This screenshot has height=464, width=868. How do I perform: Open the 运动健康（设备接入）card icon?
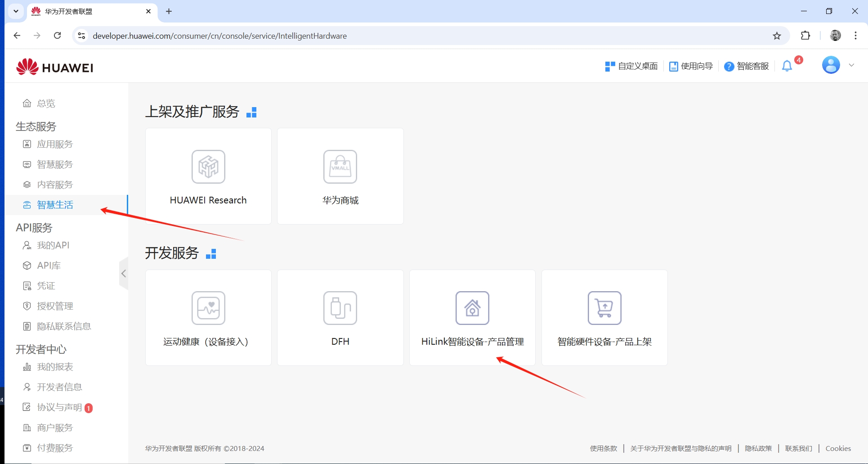click(x=208, y=308)
